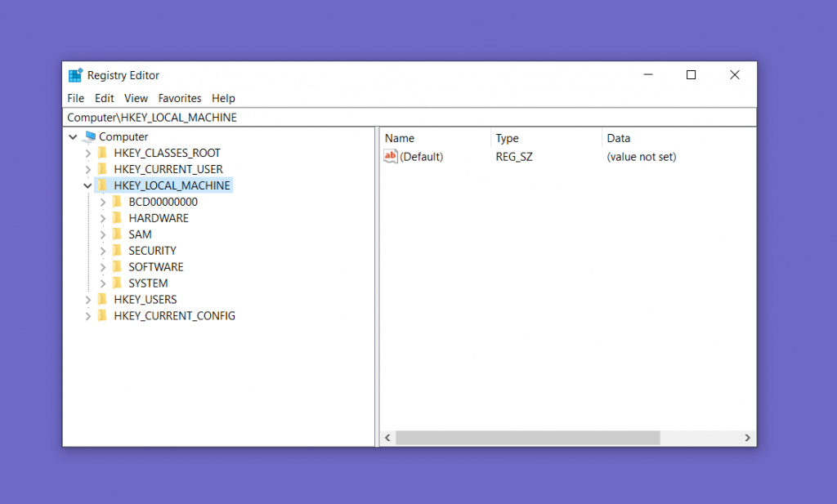This screenshot has height=504, width=837.
Task: Open the File menu
Action: click(x=76, y=98)
